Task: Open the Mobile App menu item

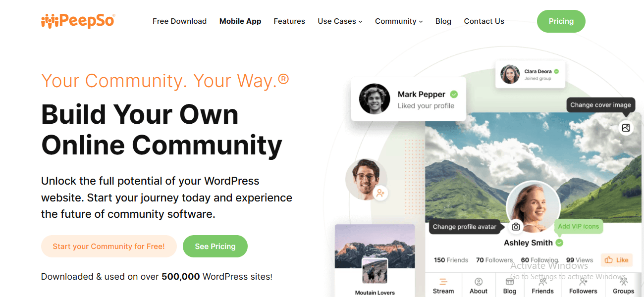Action: [240, 21]
